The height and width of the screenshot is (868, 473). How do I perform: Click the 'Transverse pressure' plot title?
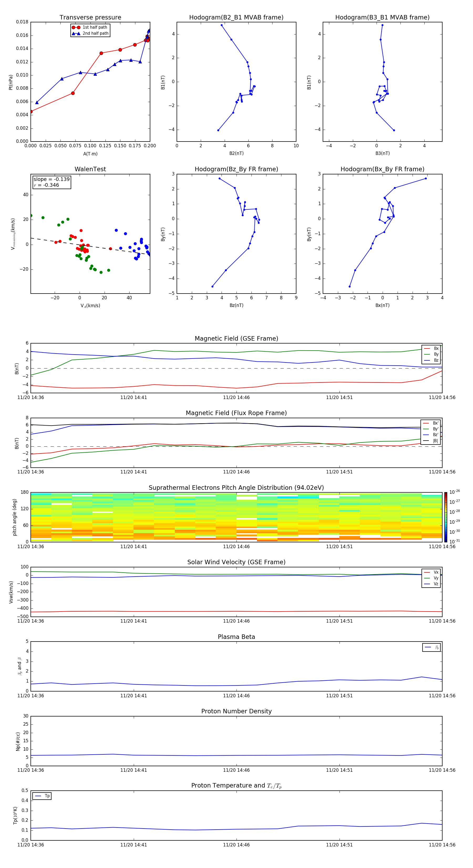pyautogui.click(x=90, y=18)
